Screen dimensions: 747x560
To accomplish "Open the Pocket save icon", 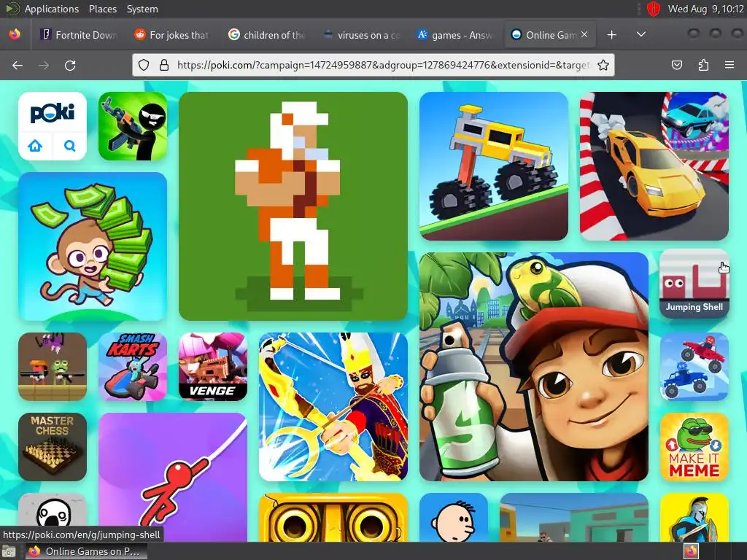I will tap(676, 65).
